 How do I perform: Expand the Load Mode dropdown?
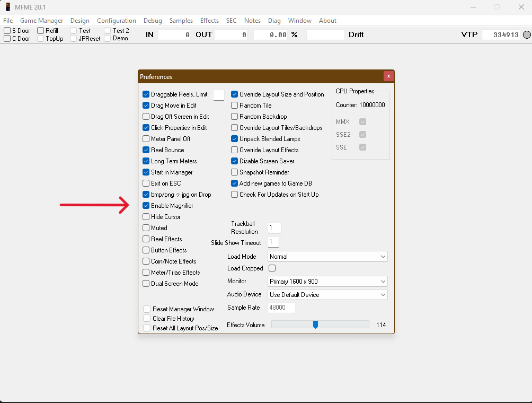[x=327, y=257]
